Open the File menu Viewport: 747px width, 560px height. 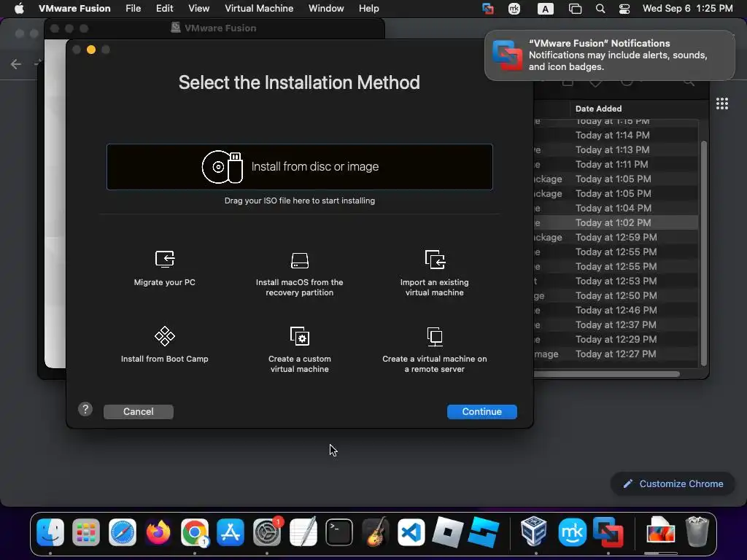(133, 8)
